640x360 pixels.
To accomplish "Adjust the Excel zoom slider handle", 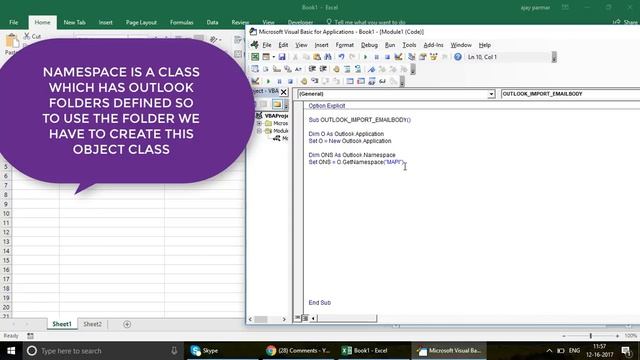I will pyautogui.click(x=590, y=336).
